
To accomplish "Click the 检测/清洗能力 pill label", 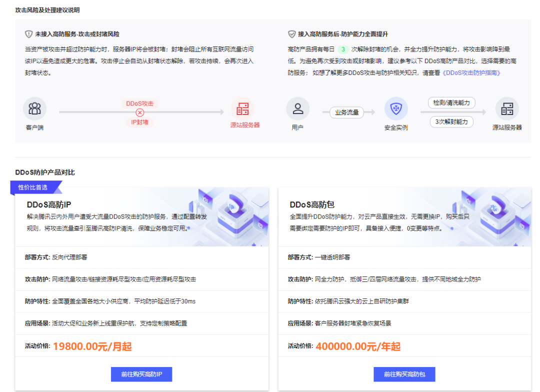I will click(451, 102).
